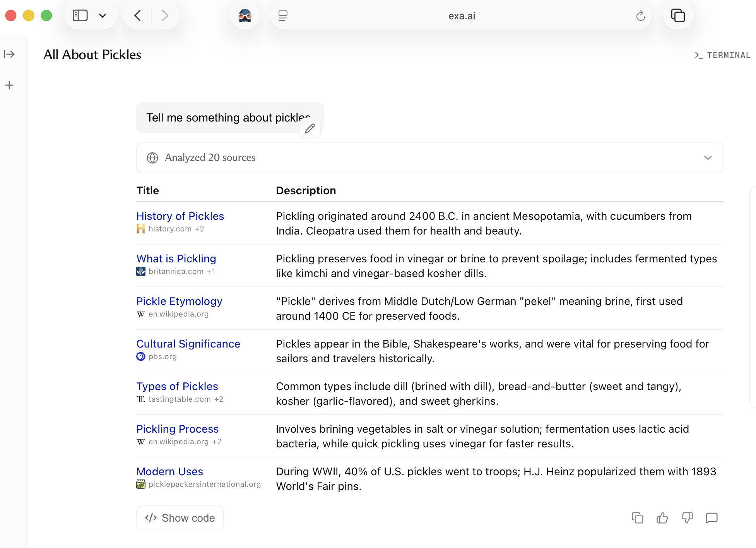Image resolution: width=756 pixels, height=548 pixels.
Task: Reload the exa.ai page
Action: (x=640, y=16)
